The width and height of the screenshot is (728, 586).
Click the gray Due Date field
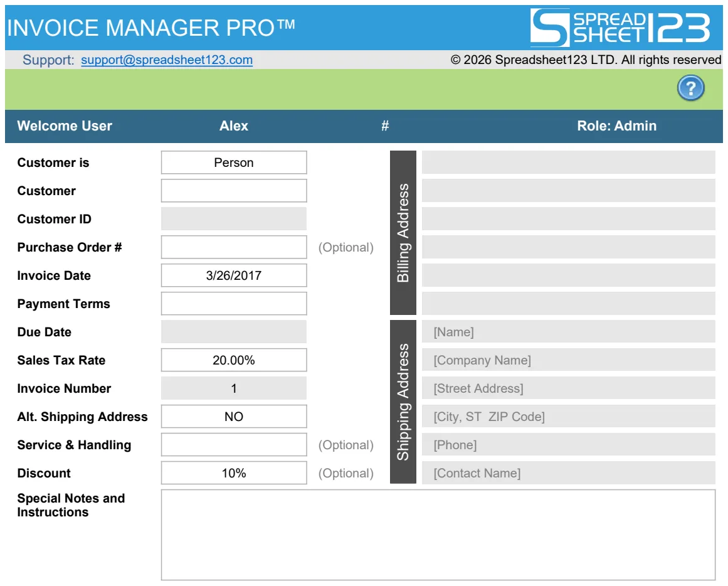234,332
